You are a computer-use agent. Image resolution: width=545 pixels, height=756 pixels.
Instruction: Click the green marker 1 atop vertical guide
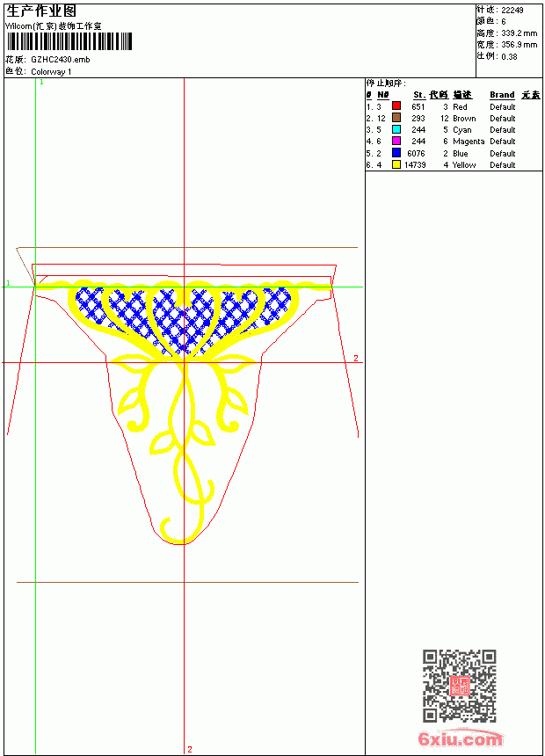point(41,83)
